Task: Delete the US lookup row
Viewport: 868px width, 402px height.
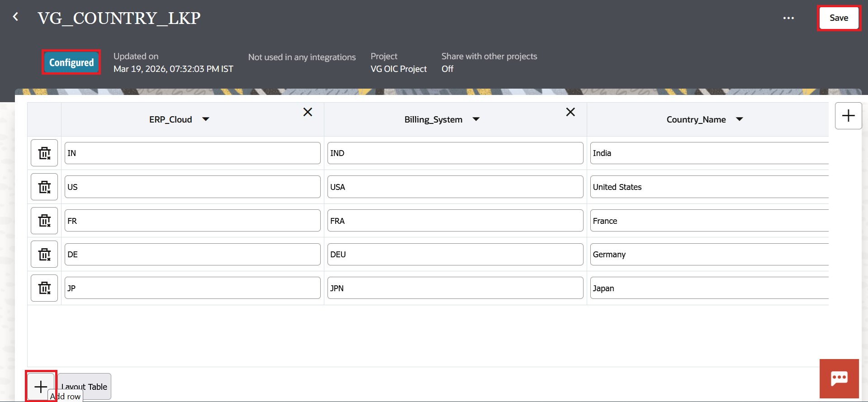Action: coord(44,187)
